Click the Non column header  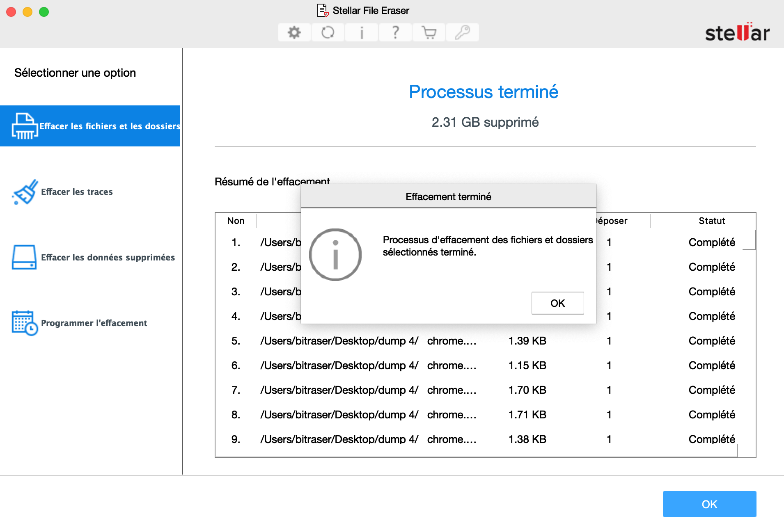236,221
